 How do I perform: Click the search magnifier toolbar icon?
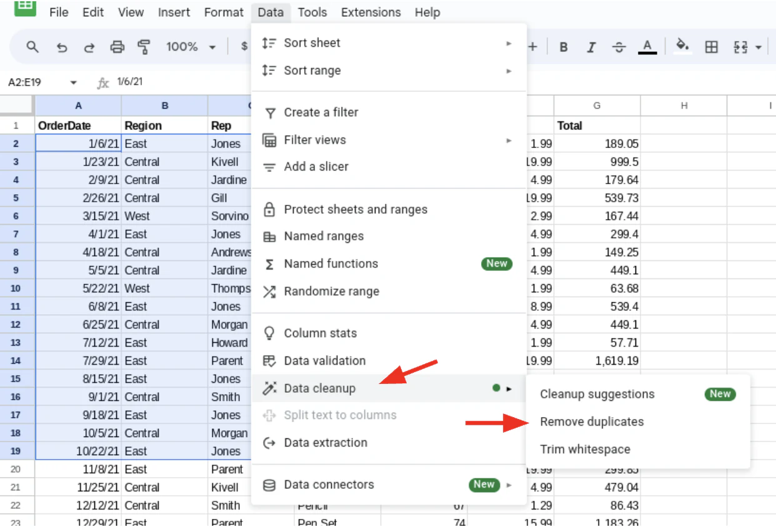point(32,47)
